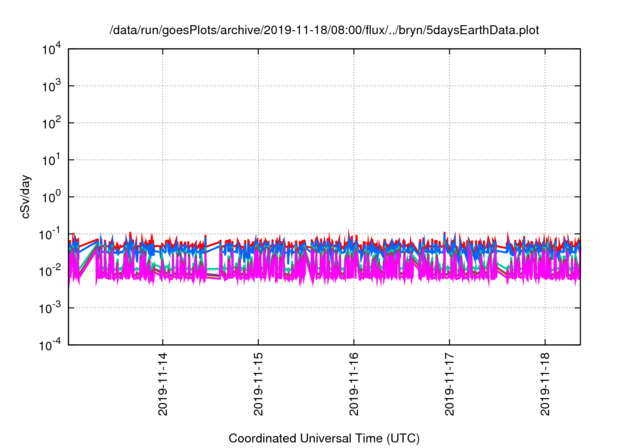
Task: Click the 2019-11-14 date tick label
Action: [162, 384]
